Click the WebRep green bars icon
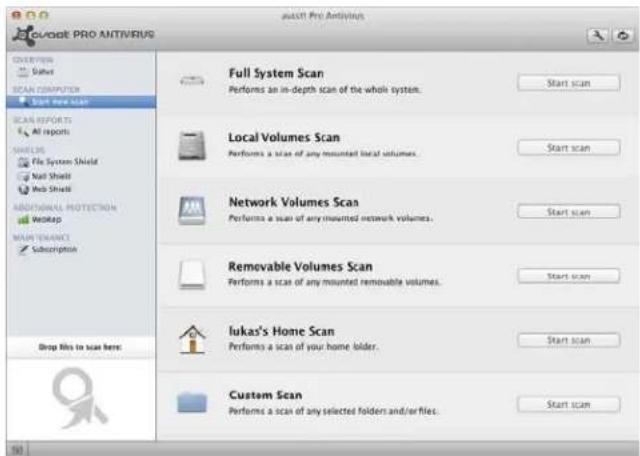The image size is (640, 456). point(23,220)
